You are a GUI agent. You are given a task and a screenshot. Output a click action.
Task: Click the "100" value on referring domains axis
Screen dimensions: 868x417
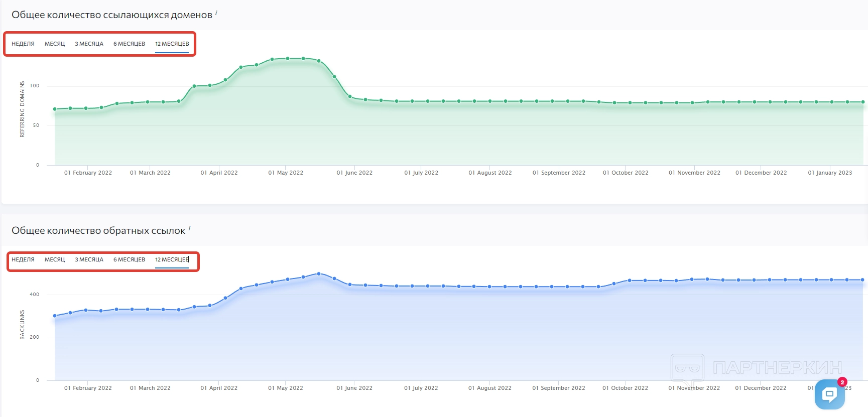(x=35, y=86)
